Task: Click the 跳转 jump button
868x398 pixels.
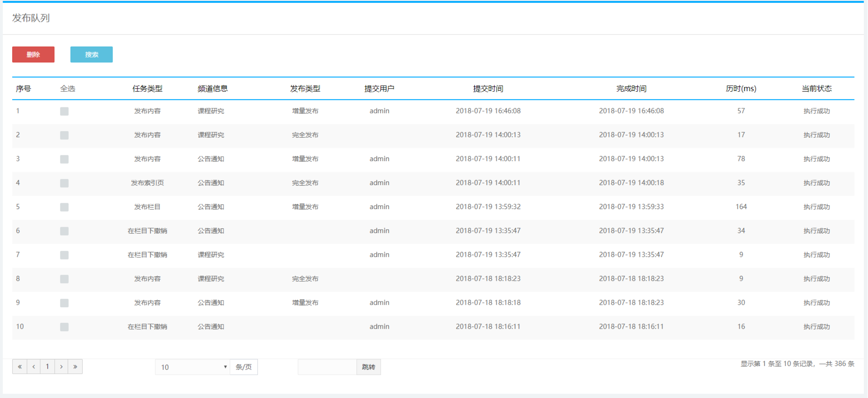Action: [368, 367]
